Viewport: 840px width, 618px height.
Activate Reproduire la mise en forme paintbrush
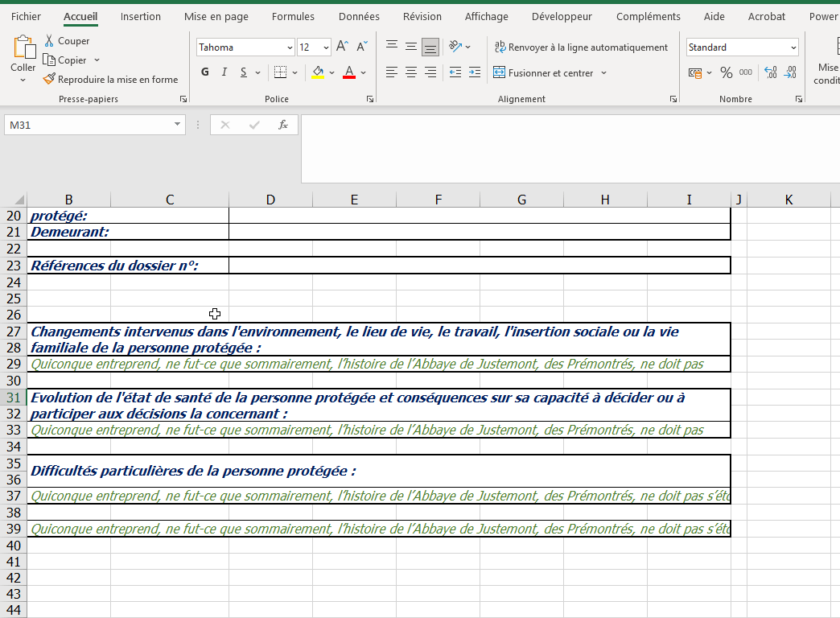pyautogui.click(x=50, y=80)
